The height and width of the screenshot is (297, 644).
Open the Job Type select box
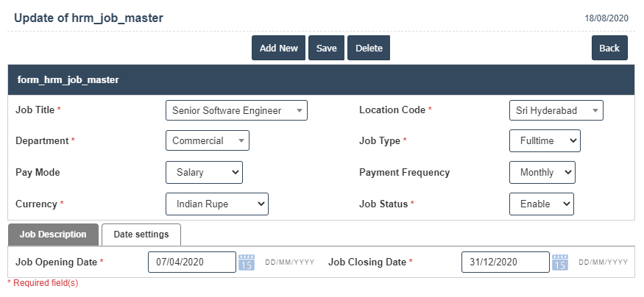pyautogui.click(x=545, y=140)
